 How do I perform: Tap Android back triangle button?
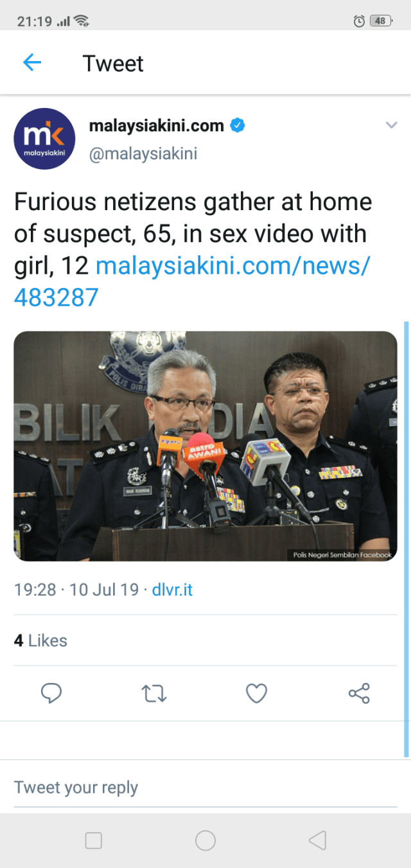coord(317,840)
